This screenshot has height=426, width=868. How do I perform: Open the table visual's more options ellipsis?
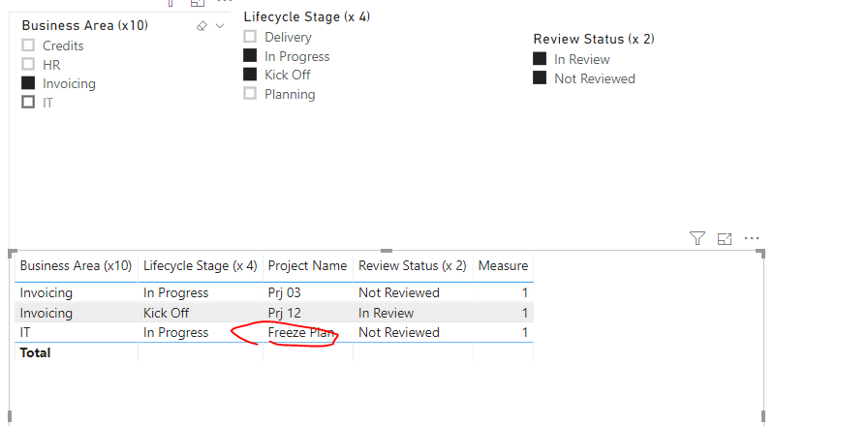click(751, 238)
